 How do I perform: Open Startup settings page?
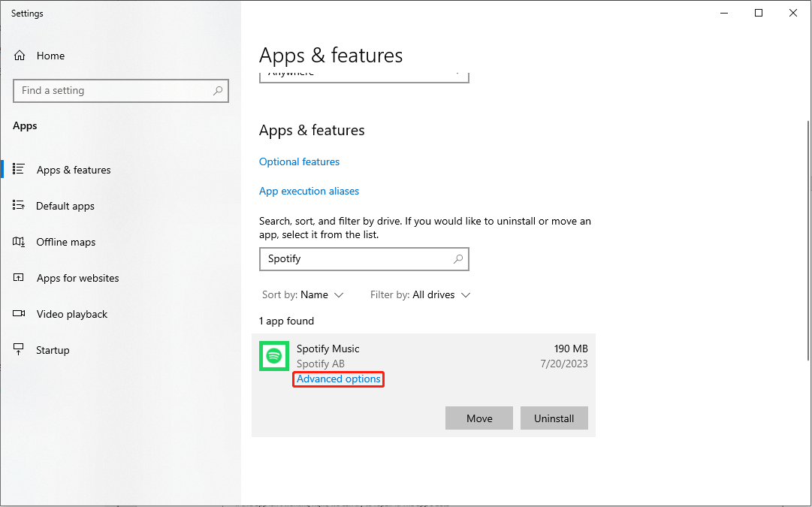(53, 350)
